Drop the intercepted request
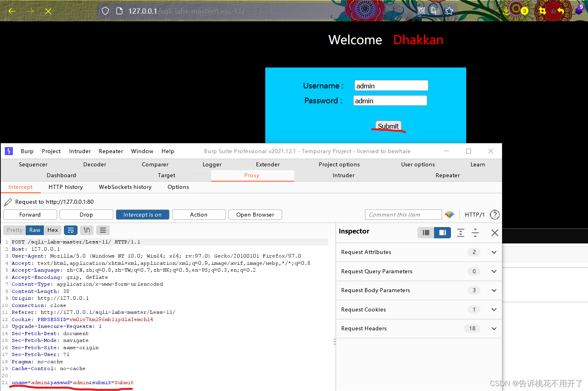Screen dimensions: 588x391 pos(86,215)
